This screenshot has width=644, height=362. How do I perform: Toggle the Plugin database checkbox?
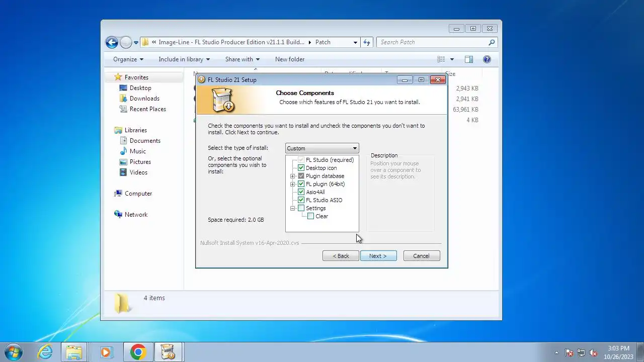point(301,176)
